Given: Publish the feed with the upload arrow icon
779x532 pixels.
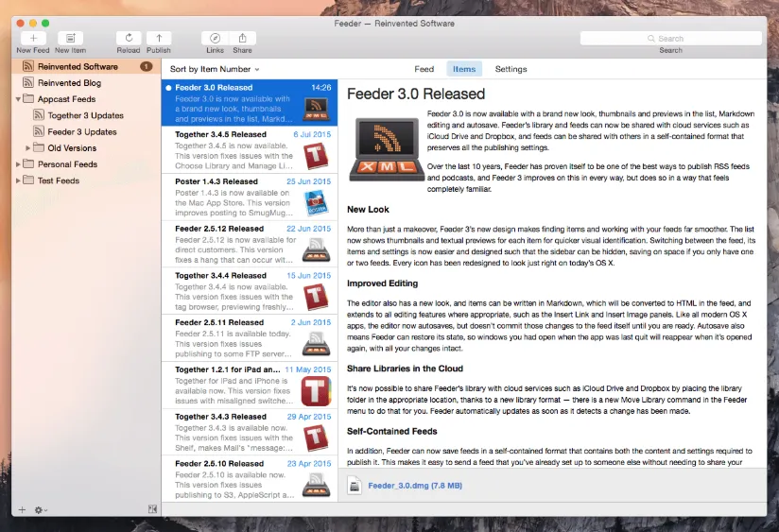Looking at the screenshot, I should pos(159,38).
